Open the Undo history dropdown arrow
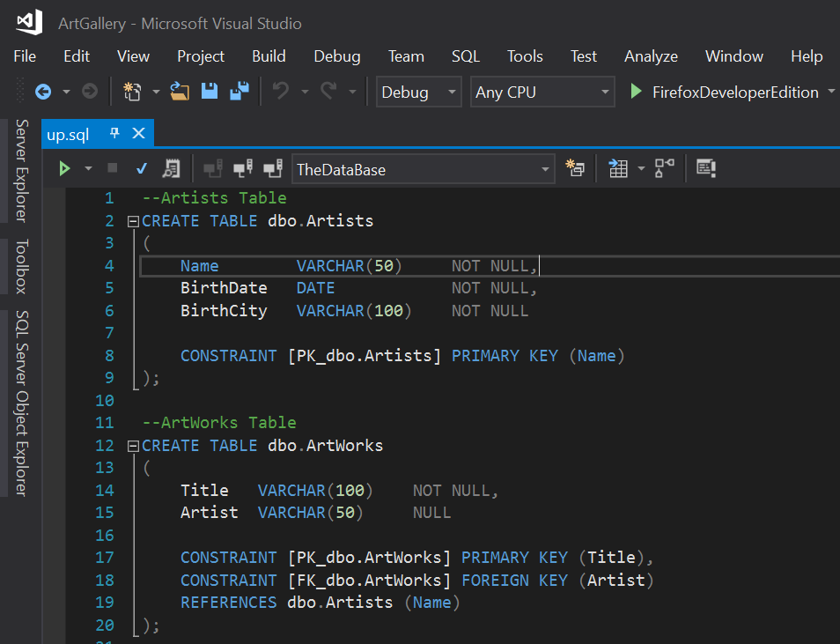Image resolution: width=840 pixels, height=644 pixels. pos(305,93)
